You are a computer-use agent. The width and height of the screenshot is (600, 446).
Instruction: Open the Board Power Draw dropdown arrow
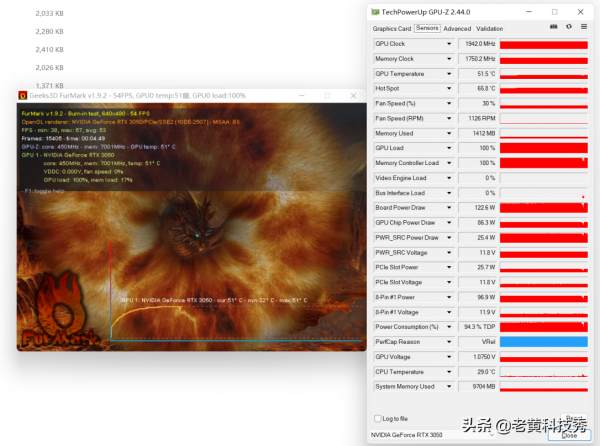pos(449,208)
